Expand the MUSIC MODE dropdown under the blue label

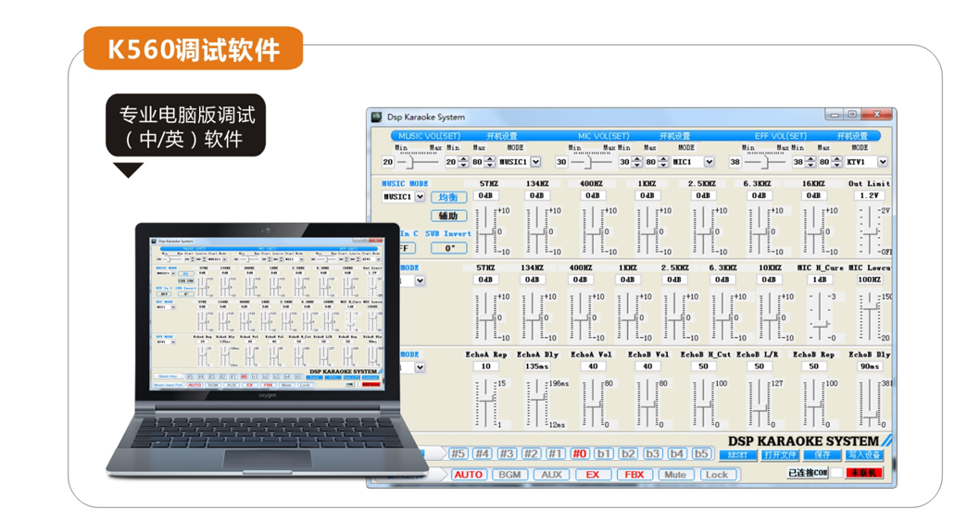click(420, 197)
